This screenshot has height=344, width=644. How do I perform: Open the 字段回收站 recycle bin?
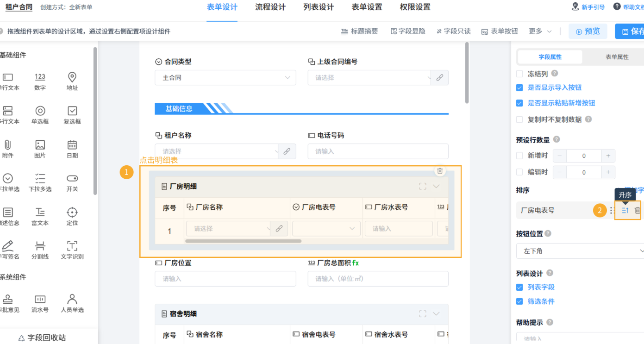tap(42, 338)
